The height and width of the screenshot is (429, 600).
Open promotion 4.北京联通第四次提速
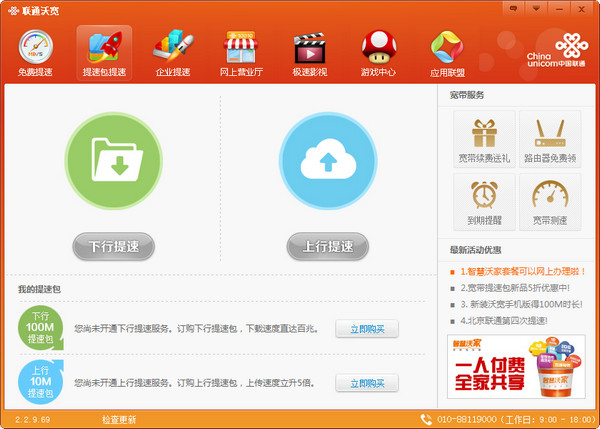click(504, 321)
